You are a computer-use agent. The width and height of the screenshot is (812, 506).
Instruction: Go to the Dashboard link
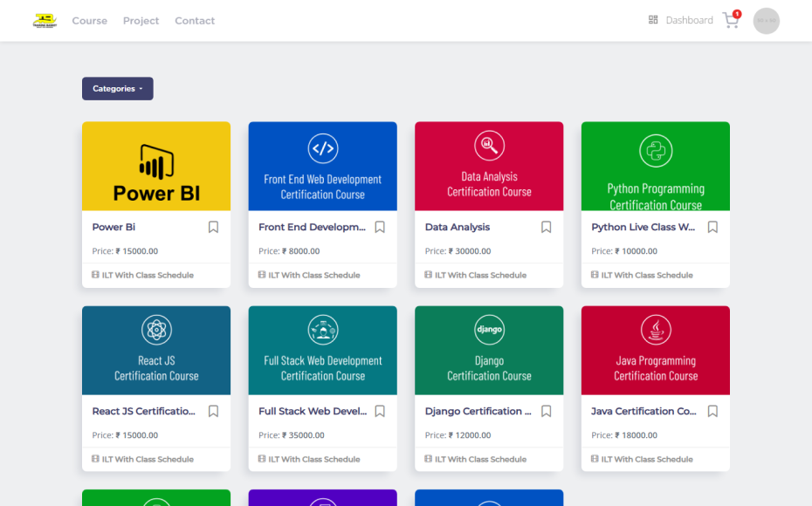coord(689,20)
